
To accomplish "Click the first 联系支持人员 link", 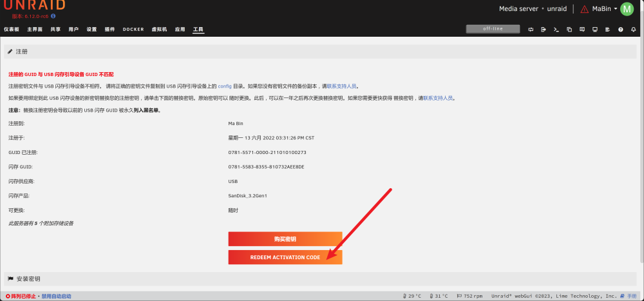I will [x=342, y=86].
